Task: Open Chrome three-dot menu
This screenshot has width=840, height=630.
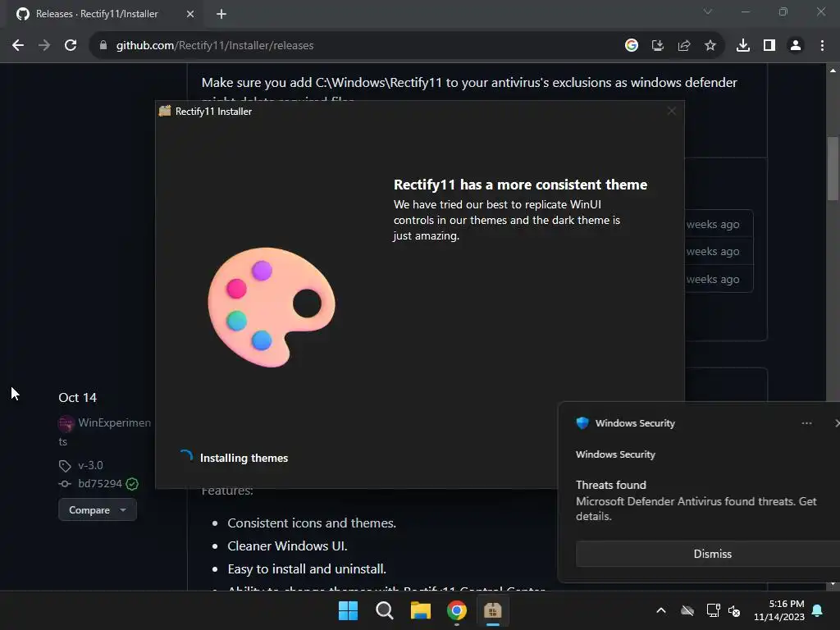Action: click(x=822, y=46)
